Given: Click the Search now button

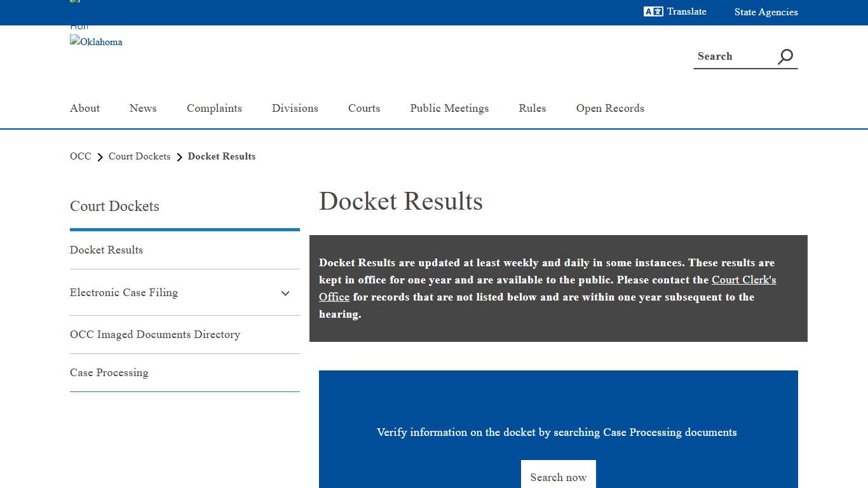Looking at the screenshot, I should tap(558, 477).
